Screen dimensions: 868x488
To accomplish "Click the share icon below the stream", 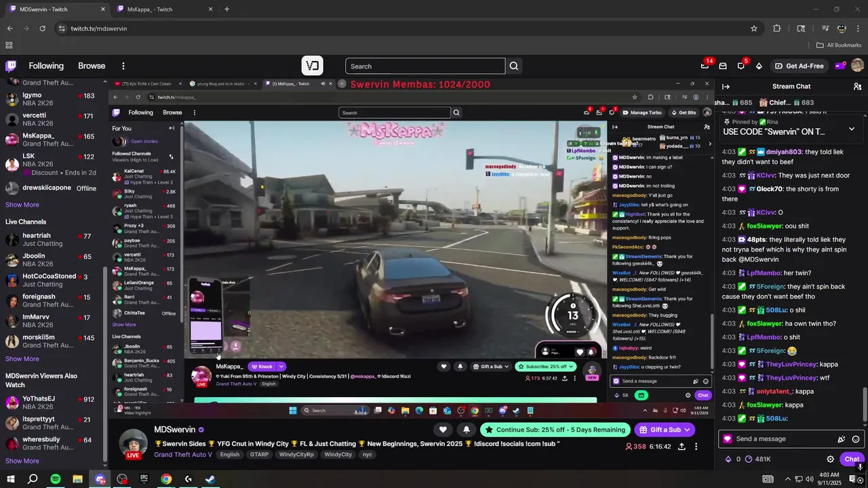I will [x=682, y=447].
